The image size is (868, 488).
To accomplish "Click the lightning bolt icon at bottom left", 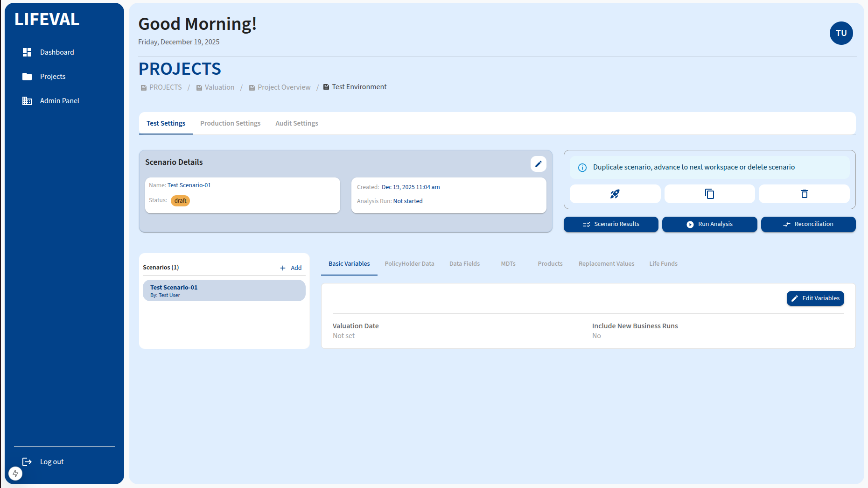I will (x=15, y=474).
